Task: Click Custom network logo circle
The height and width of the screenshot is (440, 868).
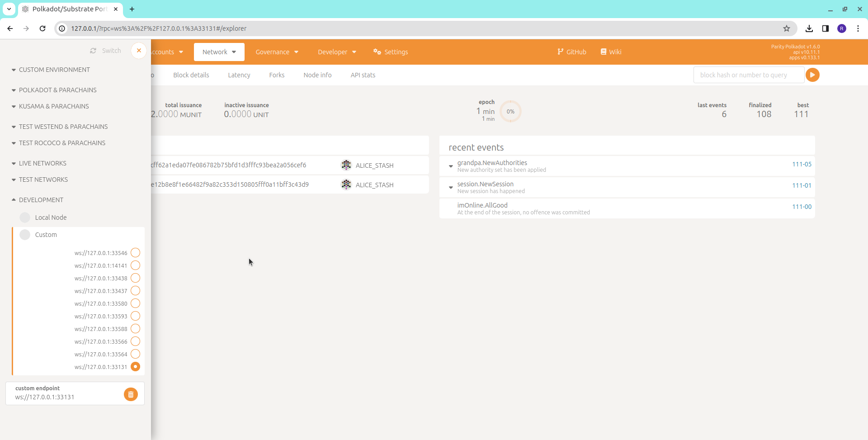Action: [x=25, y=235]
